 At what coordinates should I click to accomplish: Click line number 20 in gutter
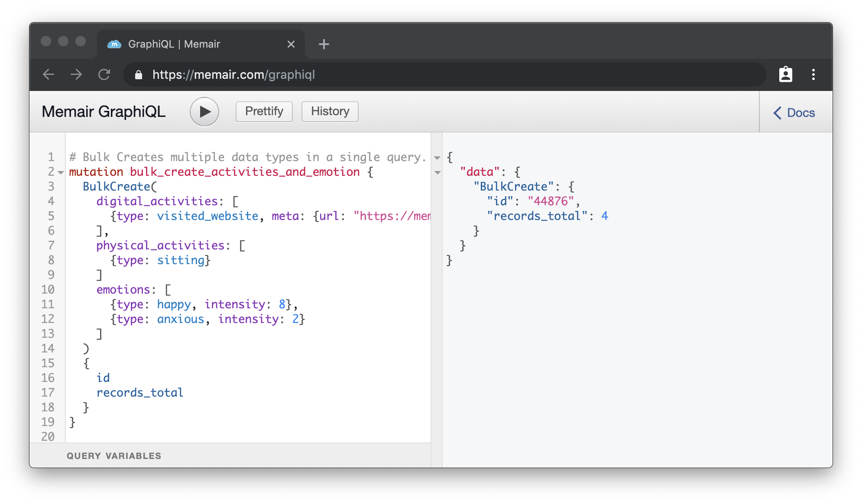coord(48,436)
